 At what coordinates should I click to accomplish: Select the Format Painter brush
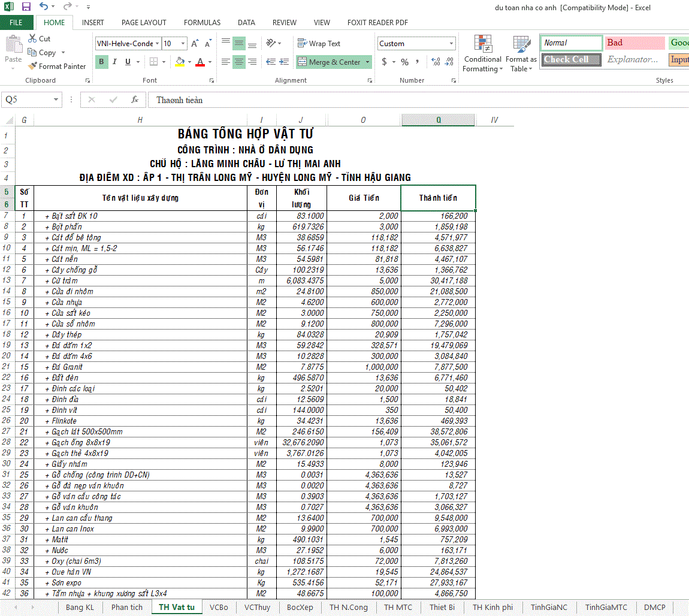click(x=57, y=67)
